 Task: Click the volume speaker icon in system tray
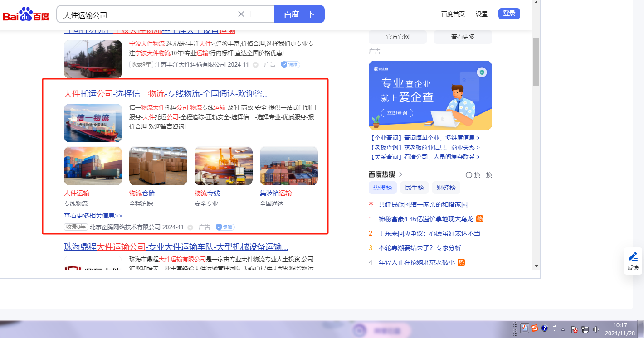596,329
